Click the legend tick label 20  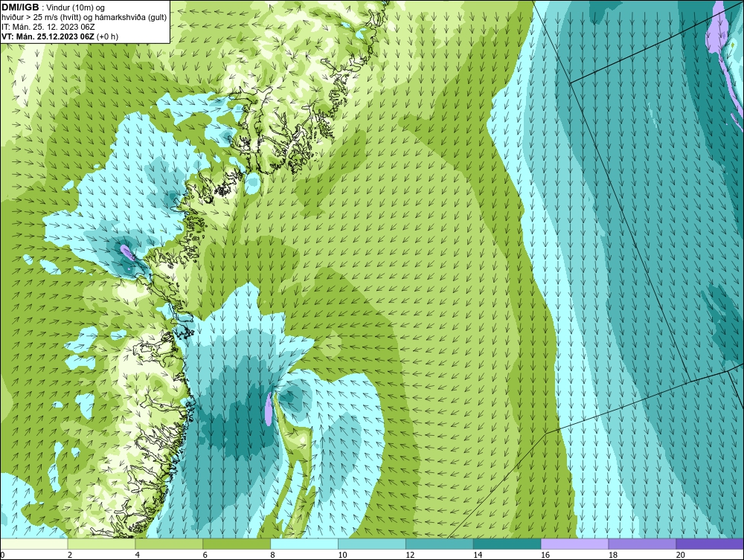[681, 555]
